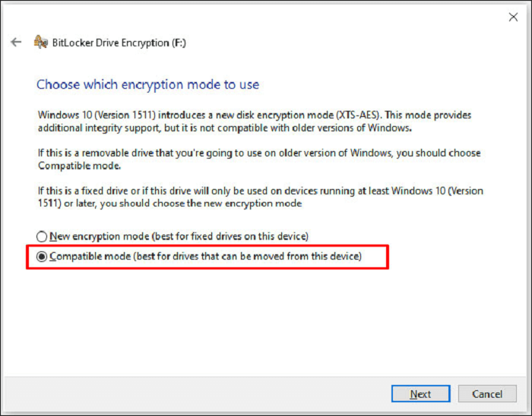Viewport: 532px width, 416px height.
Task: Click the 'additional integrity support' text line
Action: (225, 128)
